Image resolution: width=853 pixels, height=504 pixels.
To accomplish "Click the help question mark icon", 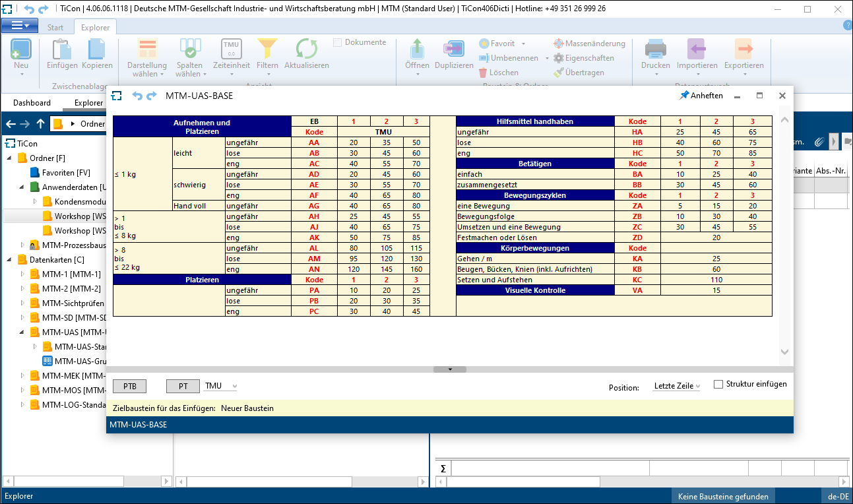I will click(x=848, y=25).
